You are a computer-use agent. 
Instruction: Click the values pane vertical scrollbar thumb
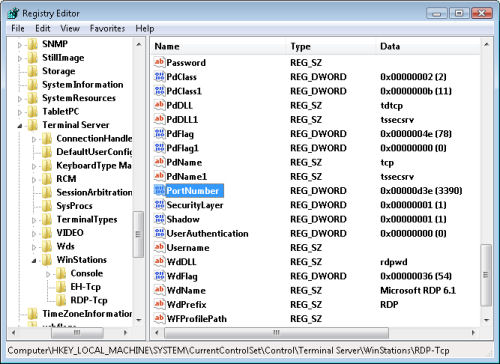point(486,275)
